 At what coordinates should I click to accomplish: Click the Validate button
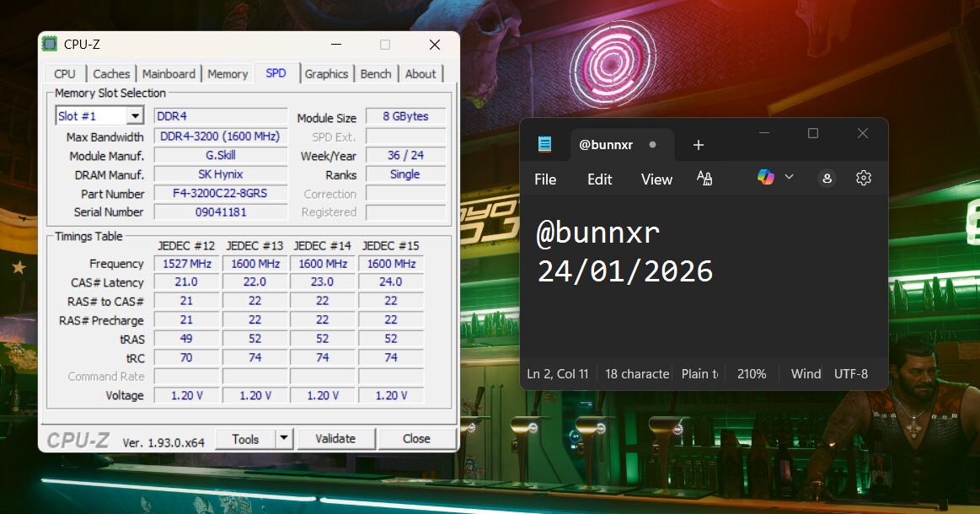[x=335, y=438]
